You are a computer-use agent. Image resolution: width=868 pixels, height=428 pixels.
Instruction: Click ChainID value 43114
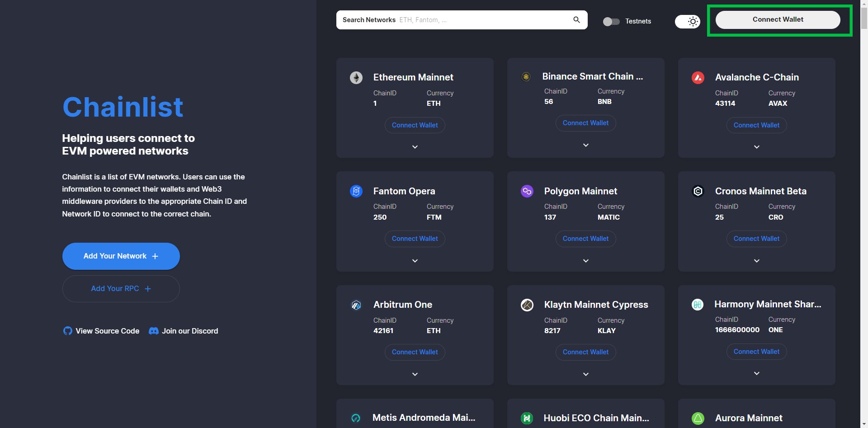click(725, 103)
